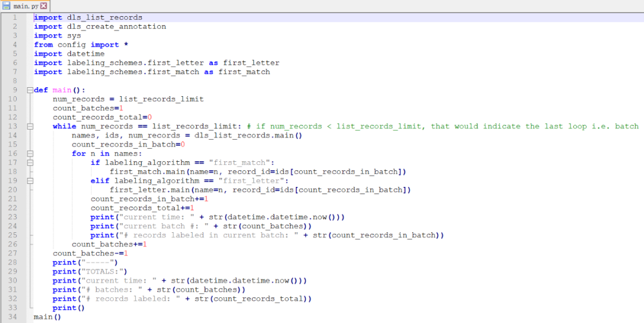Click line number 27 in the margin
Screen dimensions: 644x323
point(13,254)
